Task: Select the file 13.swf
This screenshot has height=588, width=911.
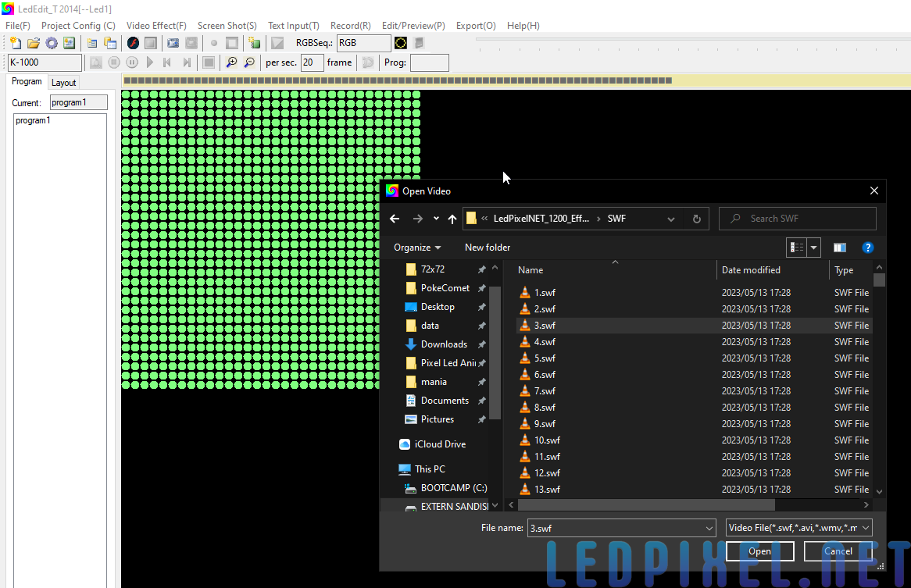Action: [x=694, y=490]
